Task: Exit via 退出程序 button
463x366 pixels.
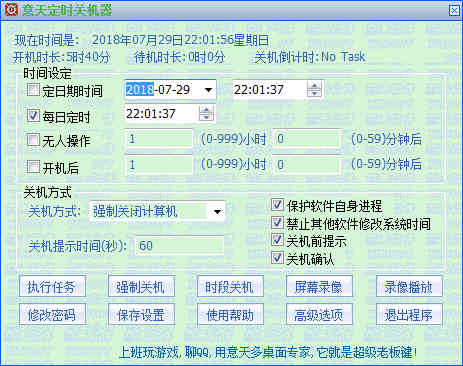Action: pos(409,314)
